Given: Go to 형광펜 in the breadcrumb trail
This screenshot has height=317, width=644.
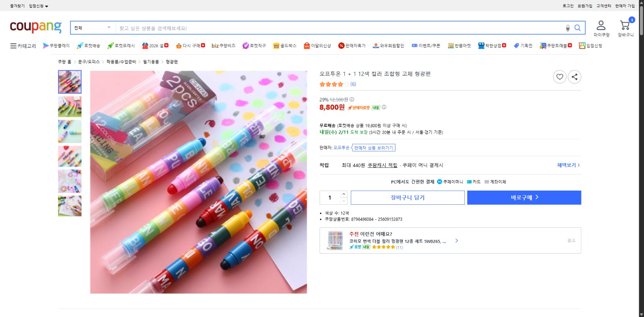Looking at the screenshot, I should tap(173, 61).
